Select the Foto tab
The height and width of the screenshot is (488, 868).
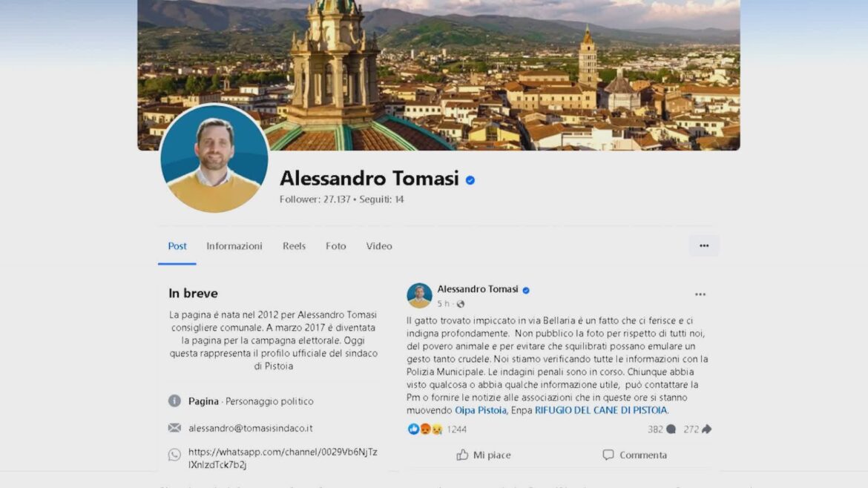335,245
